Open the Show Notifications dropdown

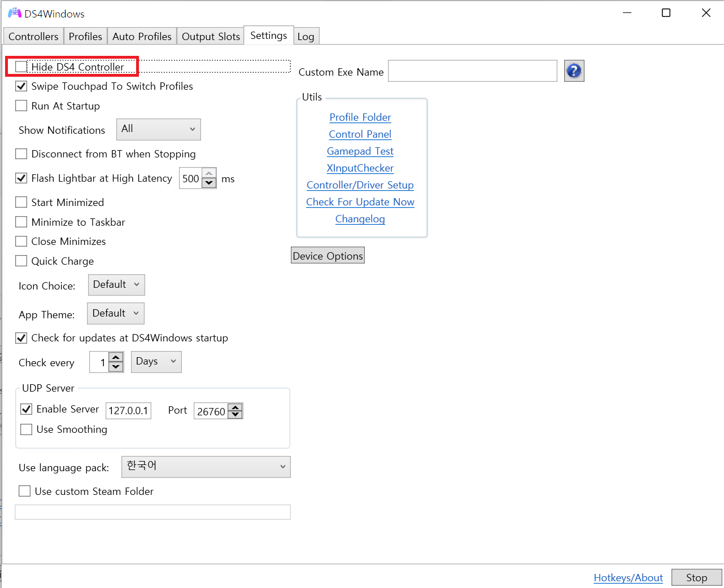[x=159, y=129]
